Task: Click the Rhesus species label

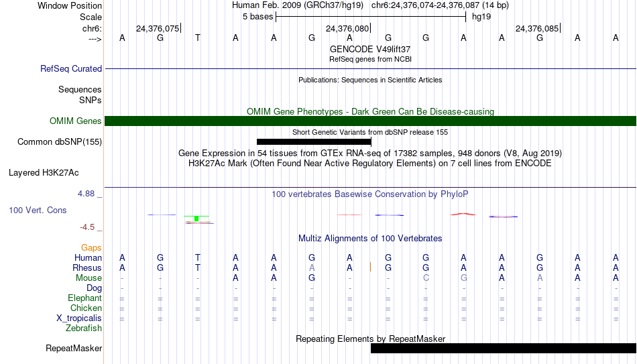Action: click(87, 268)
